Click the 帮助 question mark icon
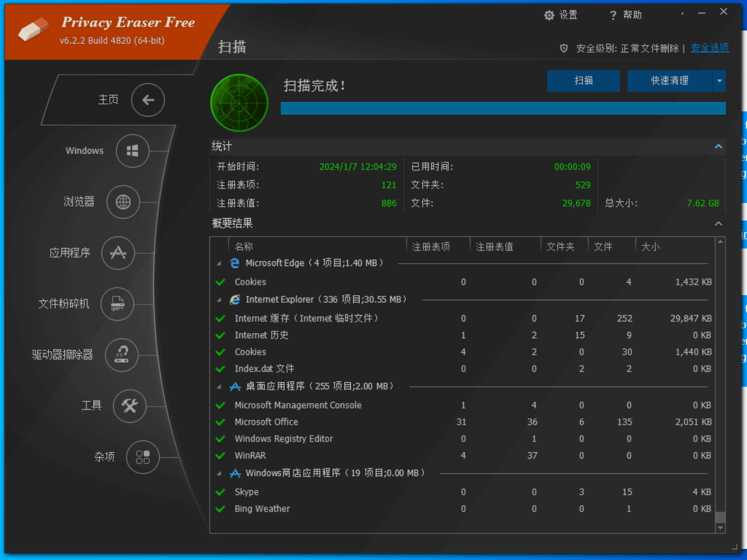Viewport: 747px width, 560px height. pos(613,15)
